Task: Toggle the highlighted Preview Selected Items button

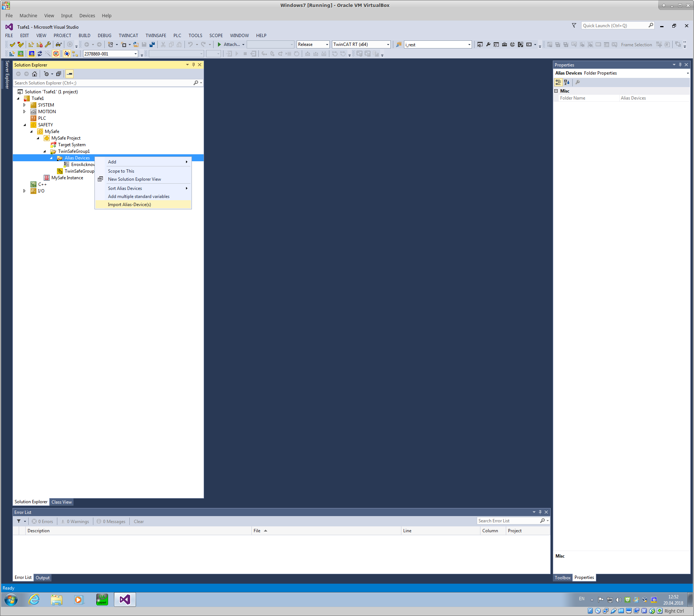Action: tap(69, 74)
